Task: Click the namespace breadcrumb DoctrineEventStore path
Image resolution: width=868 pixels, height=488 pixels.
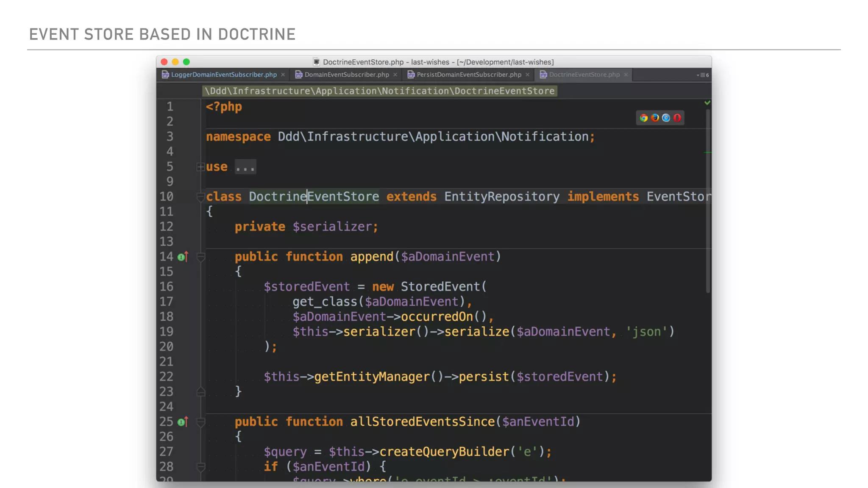Action: [380, 91]
